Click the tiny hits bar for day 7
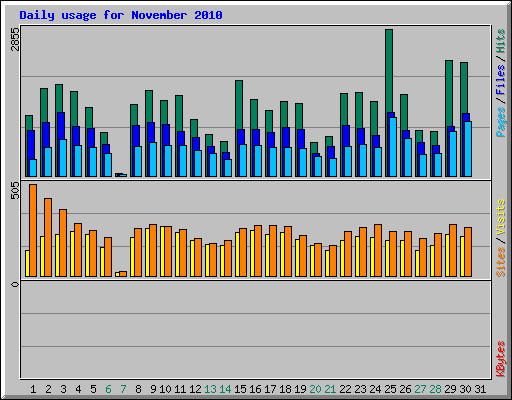512x400 pixels. coord(117,174)
